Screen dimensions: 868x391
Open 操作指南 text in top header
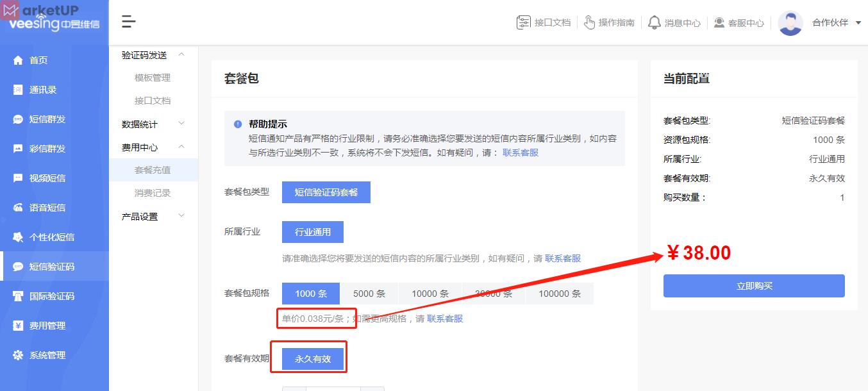pos(617,22)
